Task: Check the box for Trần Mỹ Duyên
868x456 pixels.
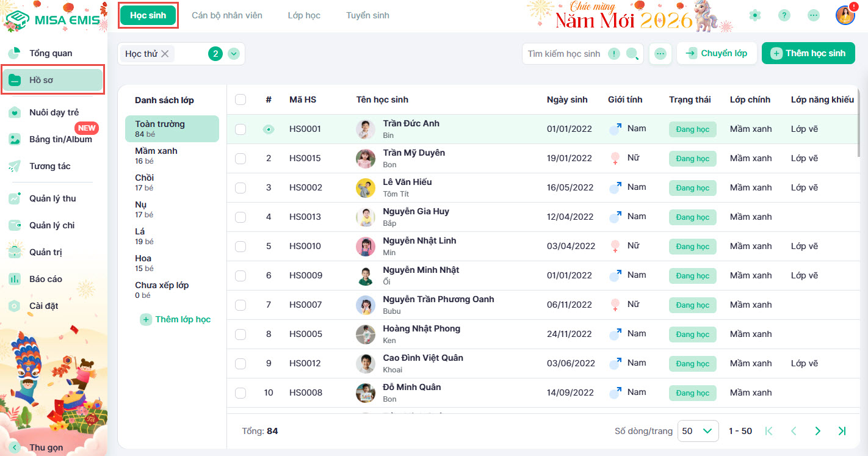Action: [241, 159]
